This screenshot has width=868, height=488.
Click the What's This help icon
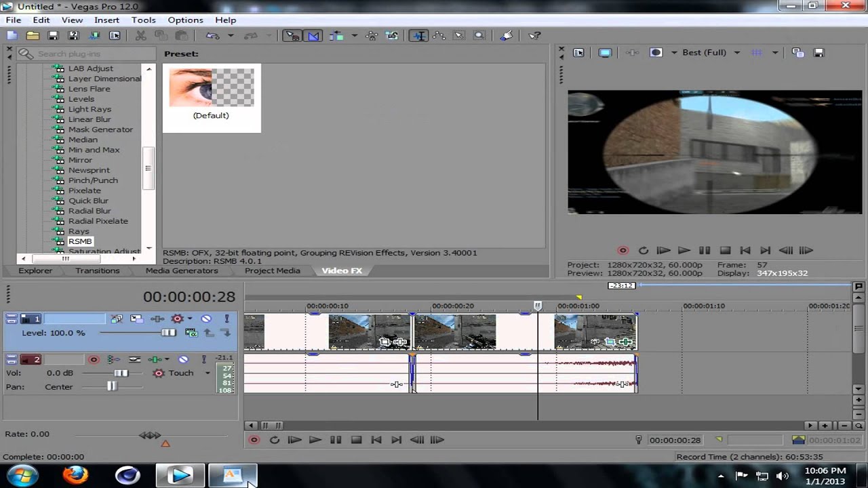click(x=534, y=36)
